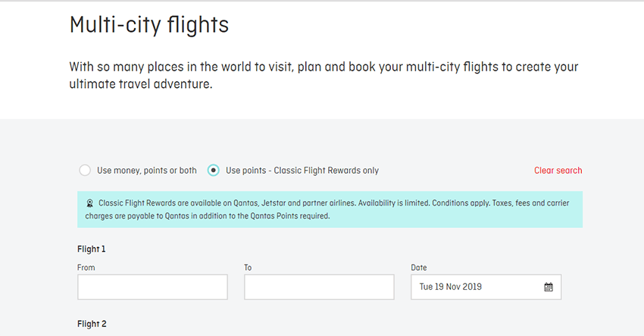The height and width of the screenshot is (336, 644).
Task: Click the 'Multi-city flights' page title
Action: [148, 24]
